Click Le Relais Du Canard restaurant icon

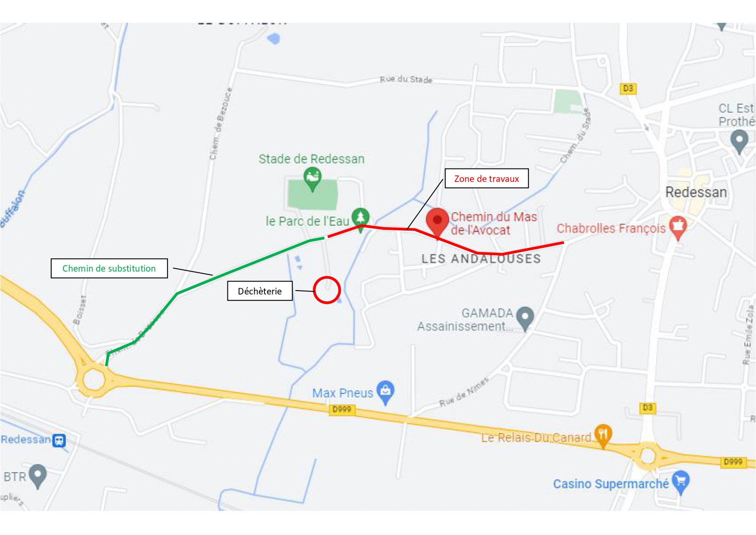tap(603, 435)
